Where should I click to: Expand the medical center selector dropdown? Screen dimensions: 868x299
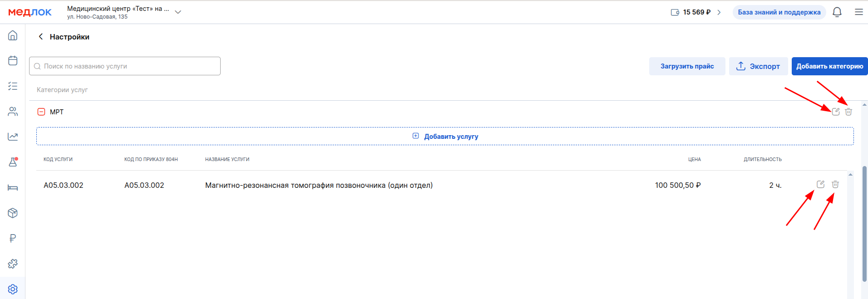[178, 12]
